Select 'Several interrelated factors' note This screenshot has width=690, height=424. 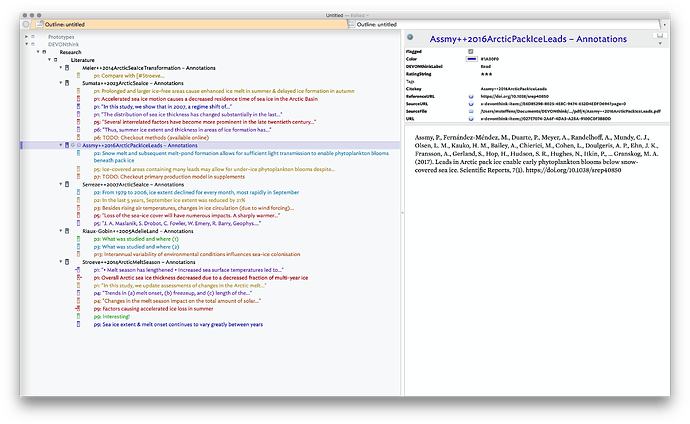pyautogui.click(x=205, y=122)
